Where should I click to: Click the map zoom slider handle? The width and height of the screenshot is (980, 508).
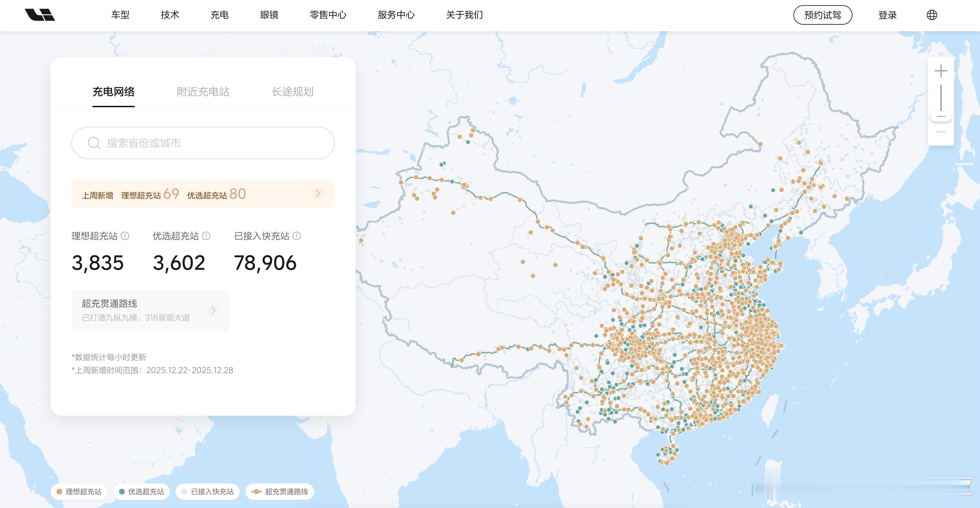point(941,117)
